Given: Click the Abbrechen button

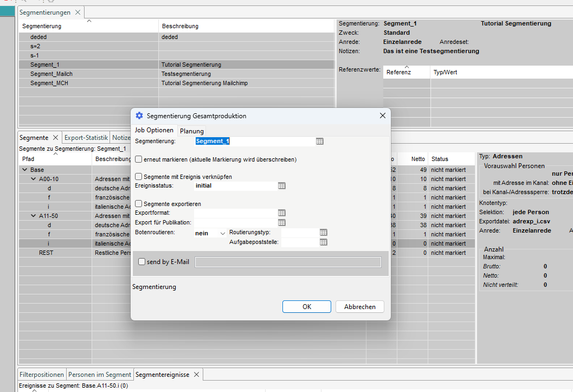Looking at the screenshot, I should [x=359, y=306].
